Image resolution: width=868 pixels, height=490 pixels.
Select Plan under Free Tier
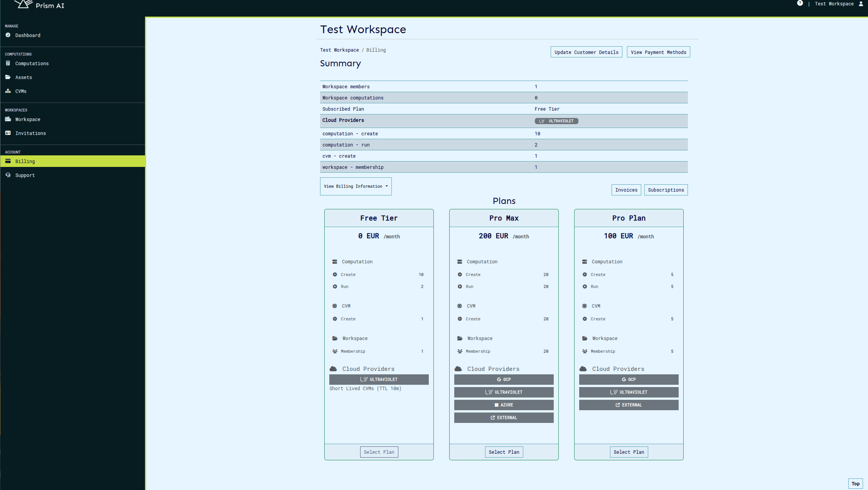point(379,452)
